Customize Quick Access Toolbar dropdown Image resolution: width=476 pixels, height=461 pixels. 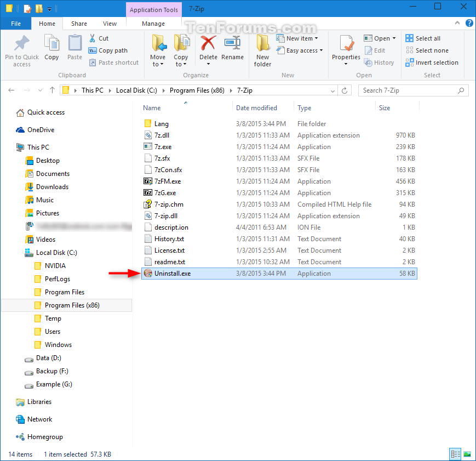[x=49, y=9]
